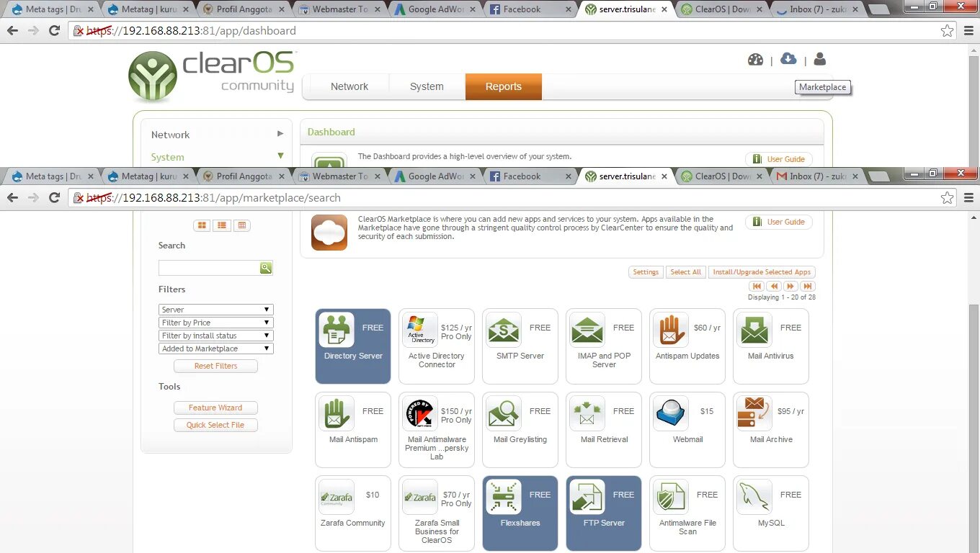Viewport: 980px width, 553px height.
Task: Open the Filter by Price dropdown
Action: click(215, 323)
